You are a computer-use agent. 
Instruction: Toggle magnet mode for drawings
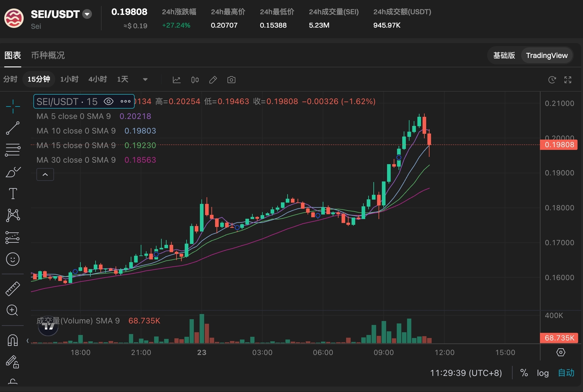pos(13,340)
